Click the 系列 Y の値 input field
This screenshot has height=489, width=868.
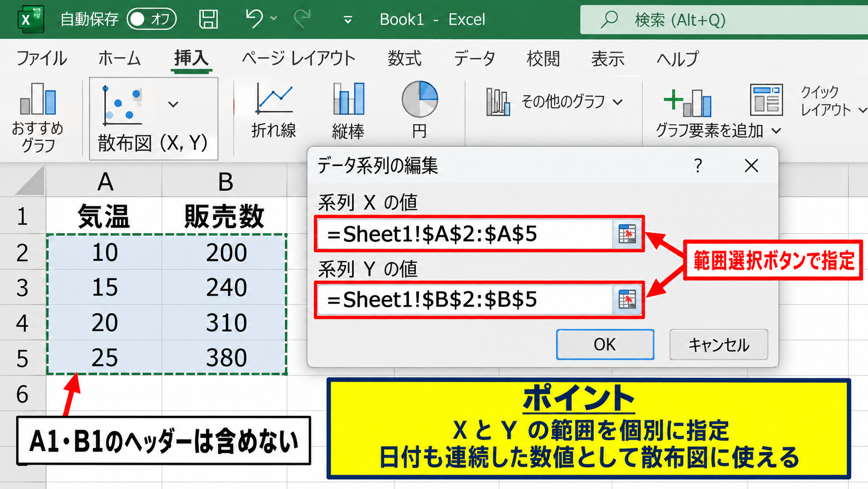(x=465, y=300)
